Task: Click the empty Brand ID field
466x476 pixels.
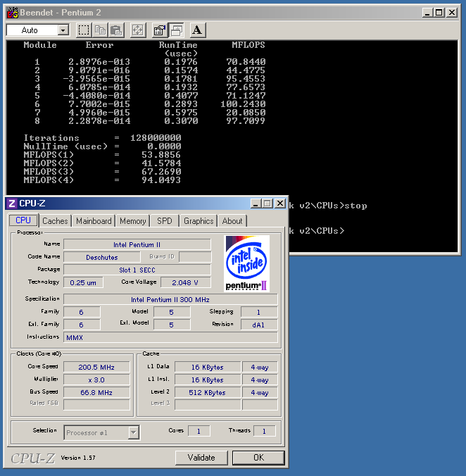Action: (195, 257)
